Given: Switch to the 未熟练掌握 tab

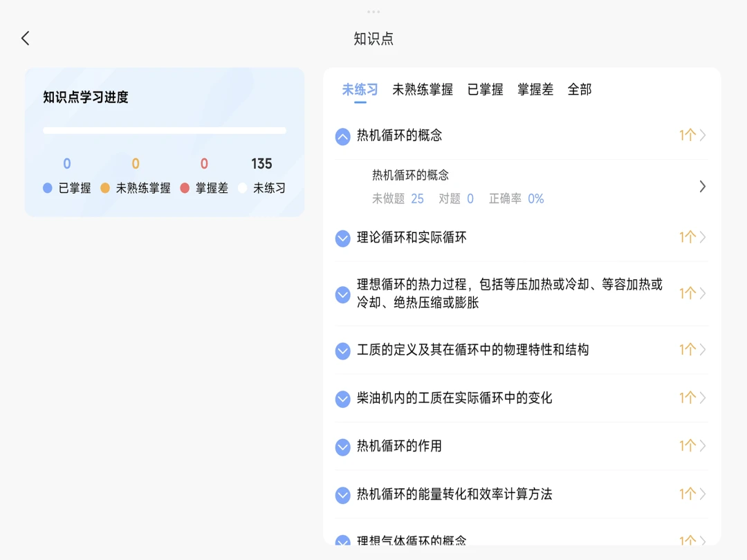Looking at the screenshot, I should click(x=422, y=89).
